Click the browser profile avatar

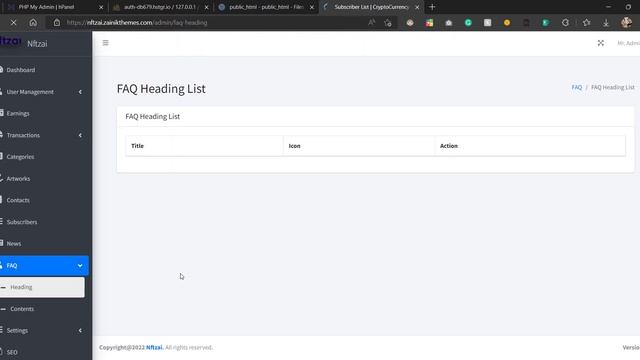[626, 22]
